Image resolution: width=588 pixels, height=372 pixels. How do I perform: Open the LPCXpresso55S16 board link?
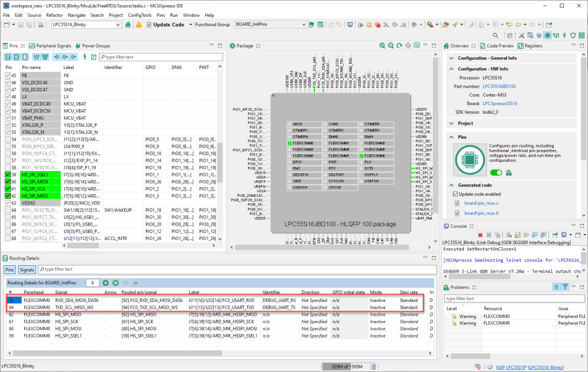click(499, 103)
